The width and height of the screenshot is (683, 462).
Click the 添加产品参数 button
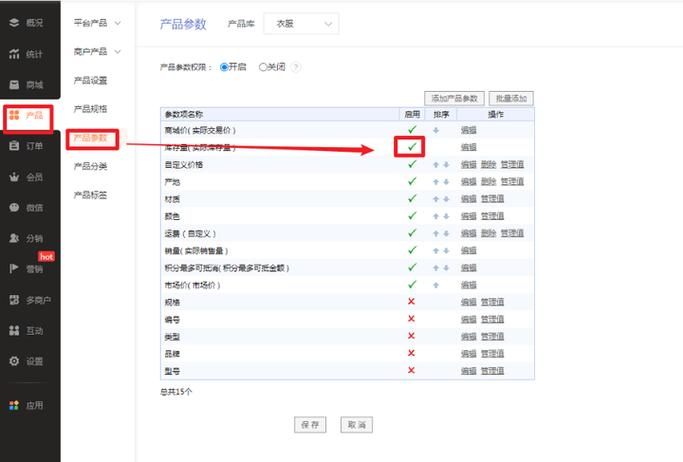click(454, 98)
